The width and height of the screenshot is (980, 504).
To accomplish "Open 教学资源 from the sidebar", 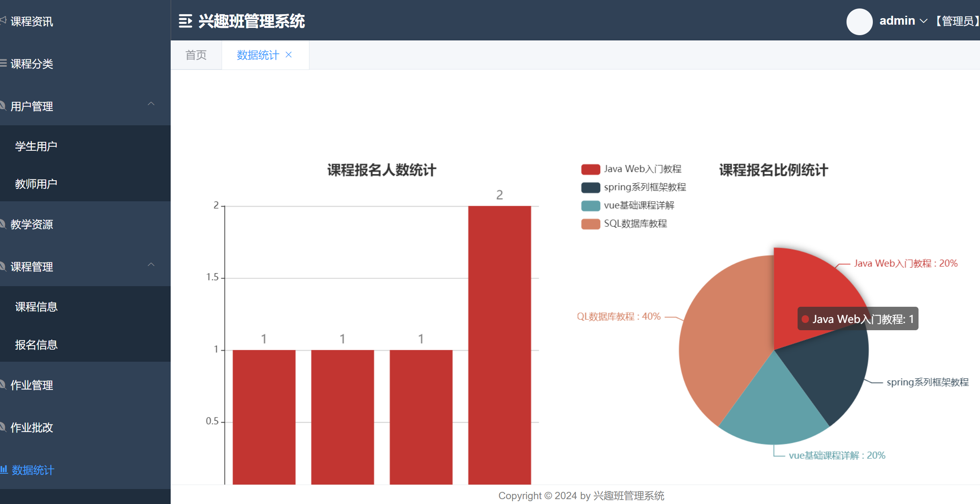I will pos(32,225).
